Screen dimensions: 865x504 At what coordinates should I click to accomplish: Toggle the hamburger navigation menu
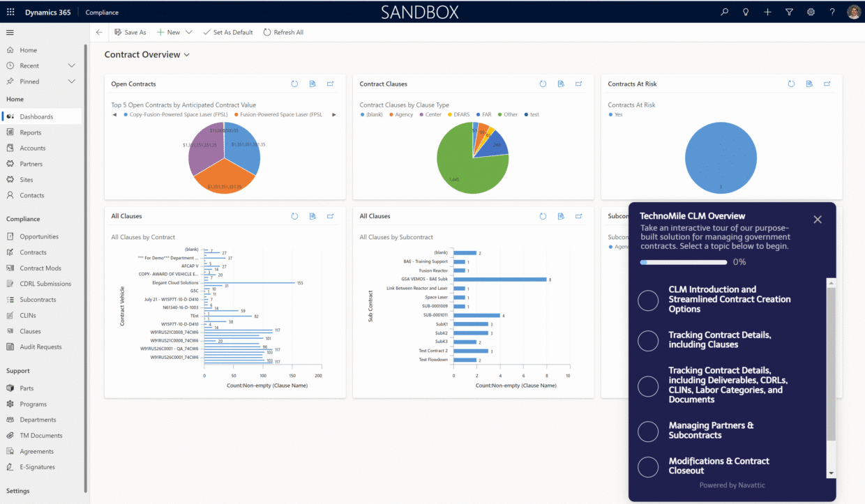10,32
